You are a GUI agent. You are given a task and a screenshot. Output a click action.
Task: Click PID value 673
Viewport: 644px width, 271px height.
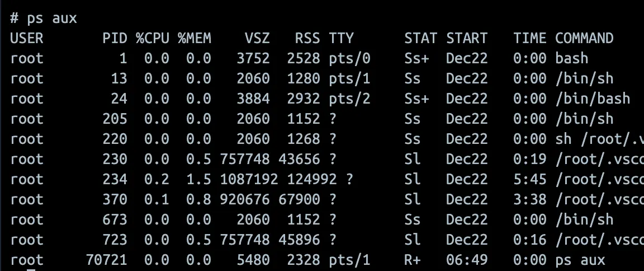(x=115, y=219)
